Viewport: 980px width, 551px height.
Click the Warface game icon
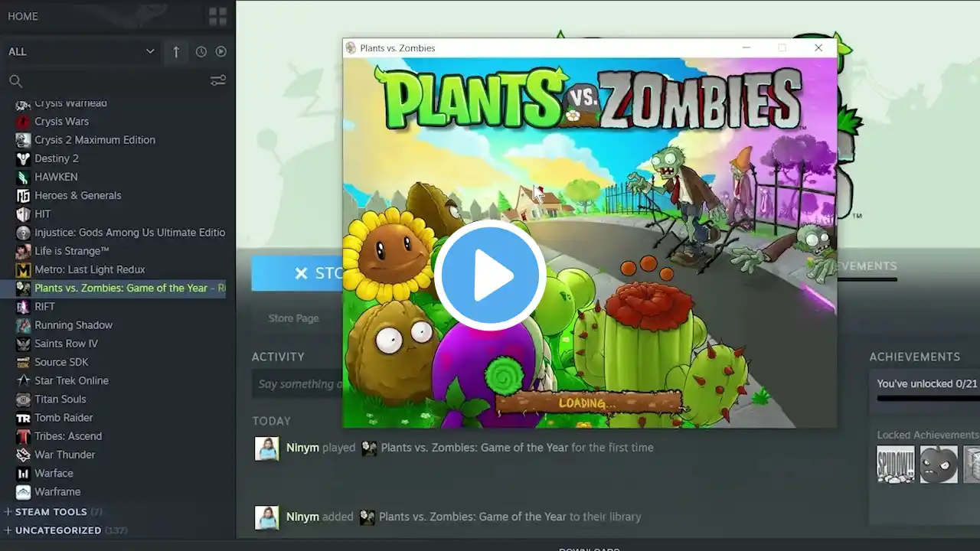pyautogui.click(x=23, y=473)
